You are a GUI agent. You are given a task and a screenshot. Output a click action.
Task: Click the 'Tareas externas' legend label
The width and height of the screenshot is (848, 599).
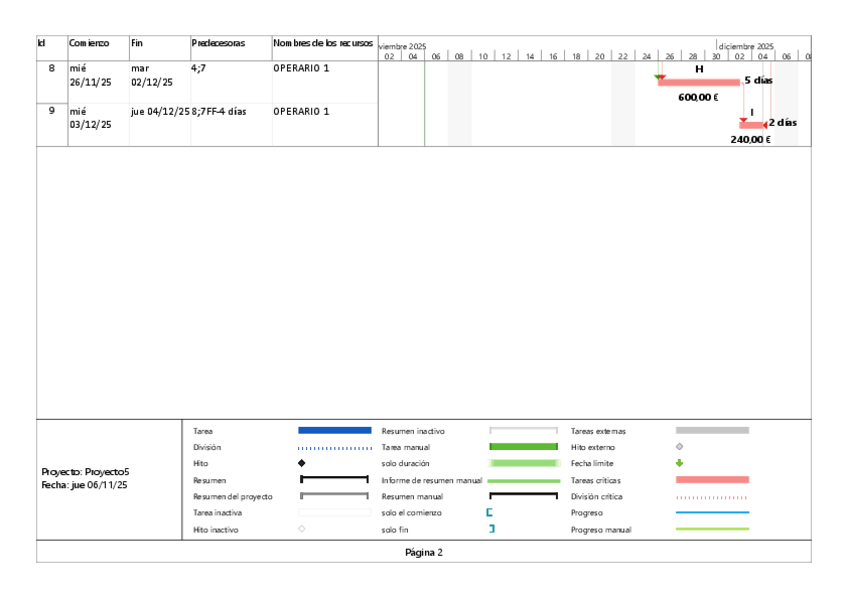598,431
